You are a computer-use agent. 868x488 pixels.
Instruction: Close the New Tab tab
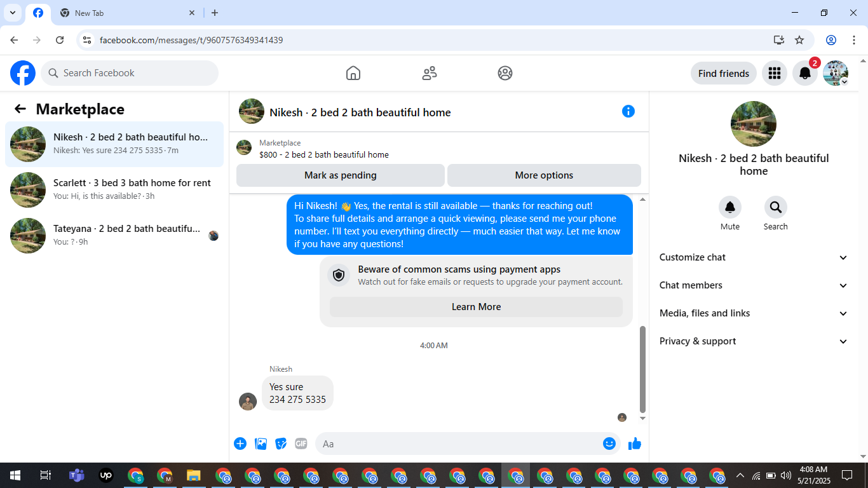[193, 13]
